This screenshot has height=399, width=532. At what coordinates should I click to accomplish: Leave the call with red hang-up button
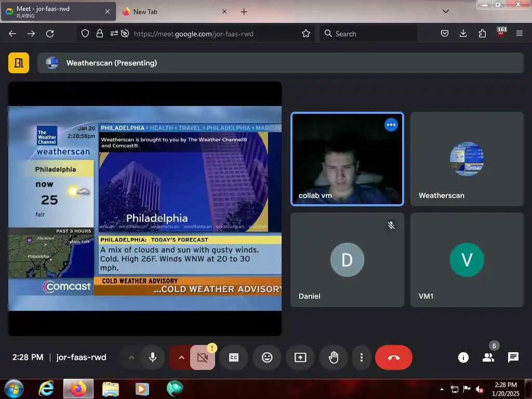pos(394,357)
